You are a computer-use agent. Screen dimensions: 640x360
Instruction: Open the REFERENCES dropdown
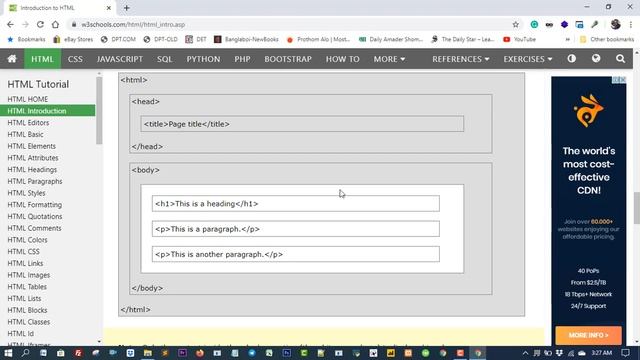point(460,59)
